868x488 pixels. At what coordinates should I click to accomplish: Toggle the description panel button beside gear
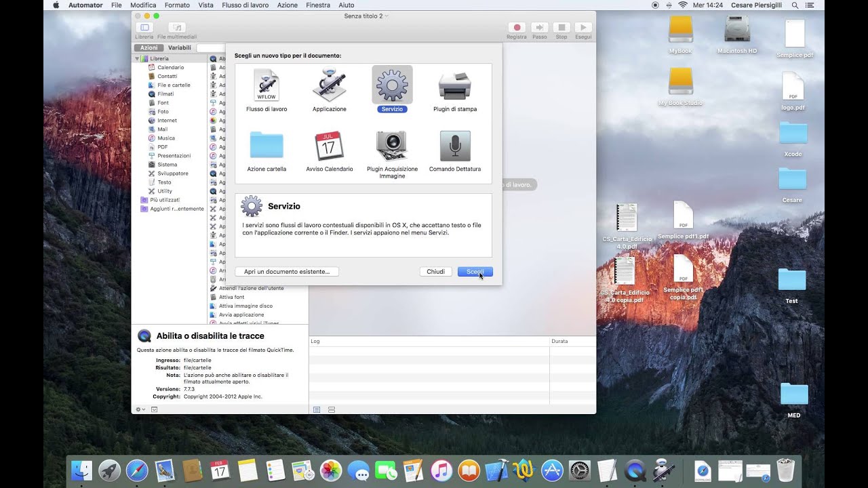(155, 409)
